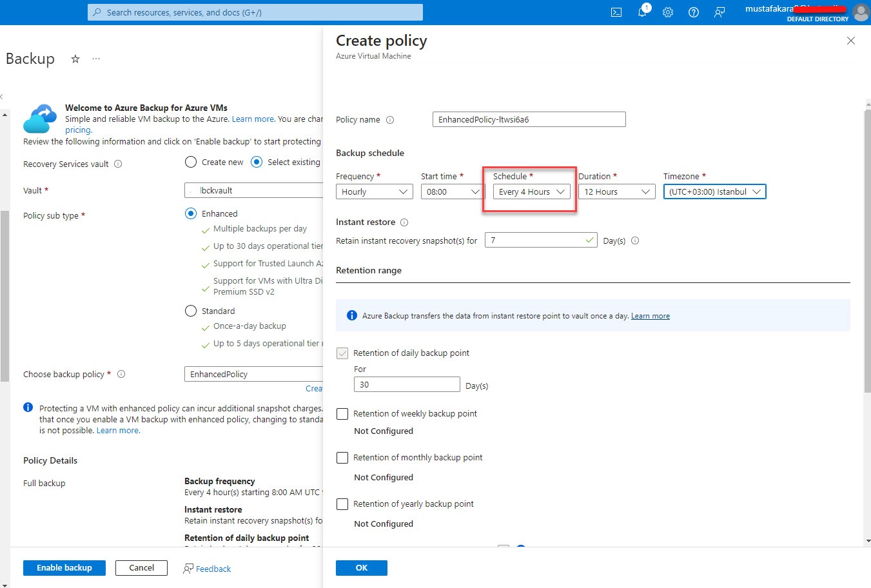The height and width of the screenshot is (588, 871).
Task: Click the Enable backup button
Action: click(x=64, y=567)
